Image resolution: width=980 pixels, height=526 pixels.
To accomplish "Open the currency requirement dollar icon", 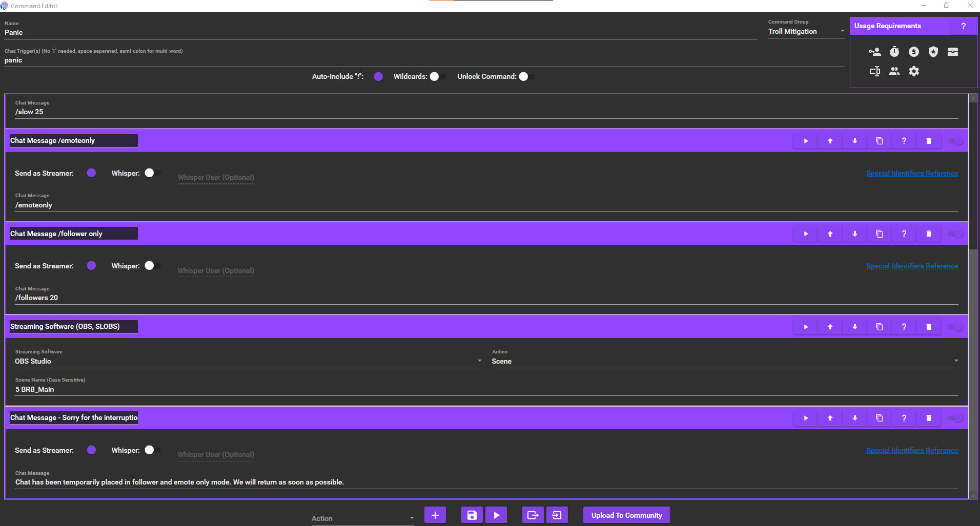I will click(913, 52).
